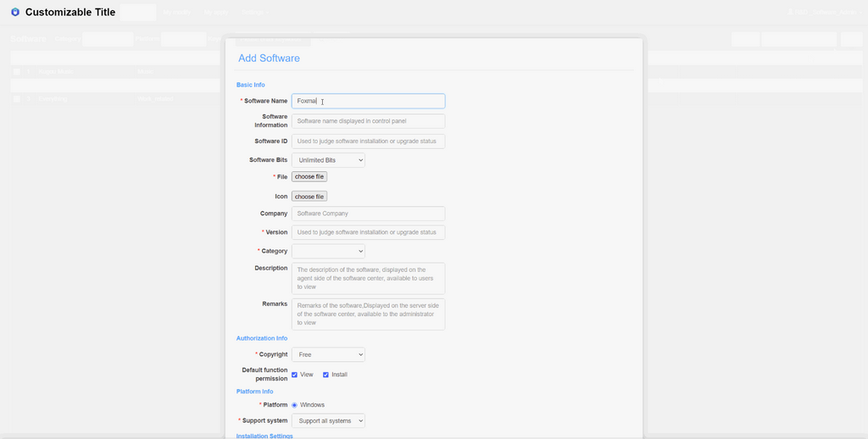Click into the Software ID field

click(x=368, y=142)
